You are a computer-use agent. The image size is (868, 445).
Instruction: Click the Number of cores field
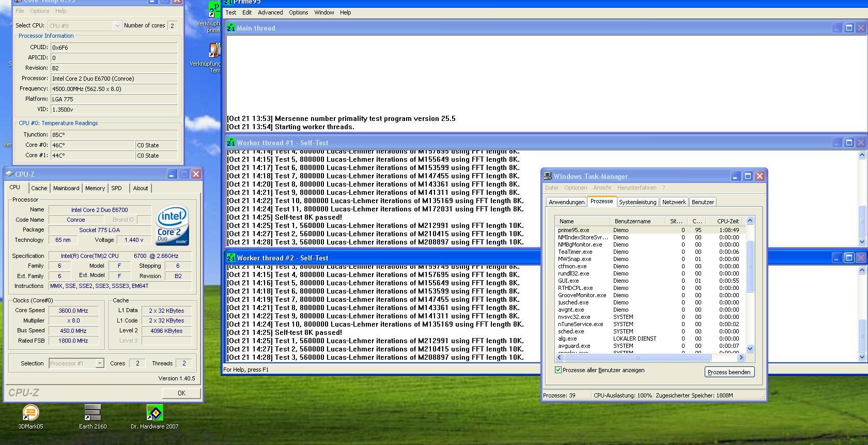click(x=172, y=25)
